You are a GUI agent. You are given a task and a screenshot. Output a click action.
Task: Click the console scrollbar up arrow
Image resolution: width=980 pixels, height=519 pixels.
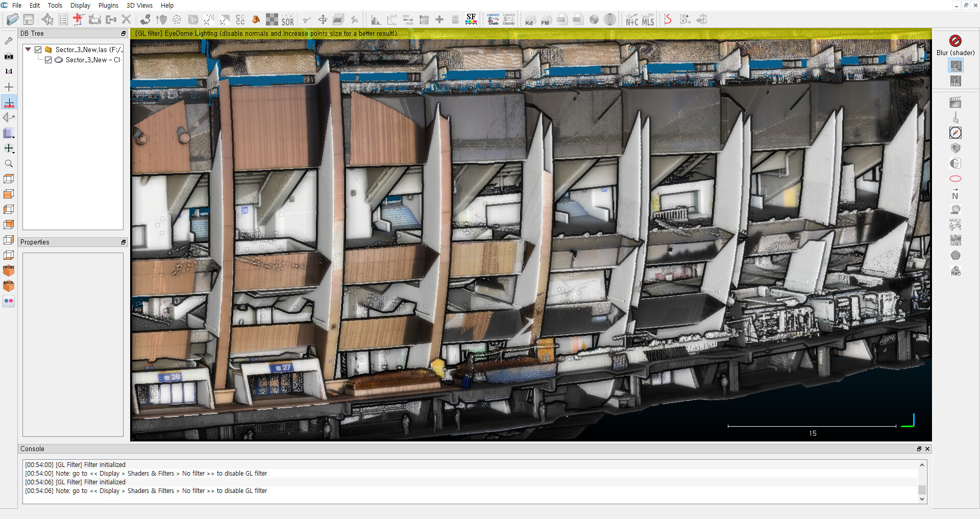(922, 465)
